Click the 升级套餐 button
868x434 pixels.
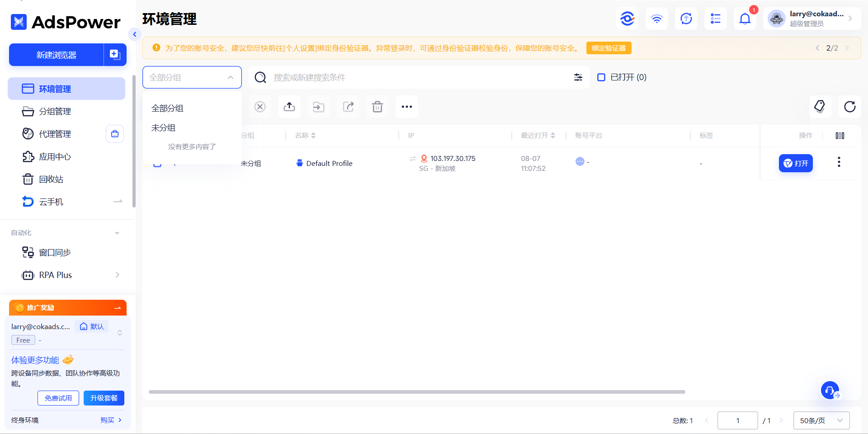[104, 398]
